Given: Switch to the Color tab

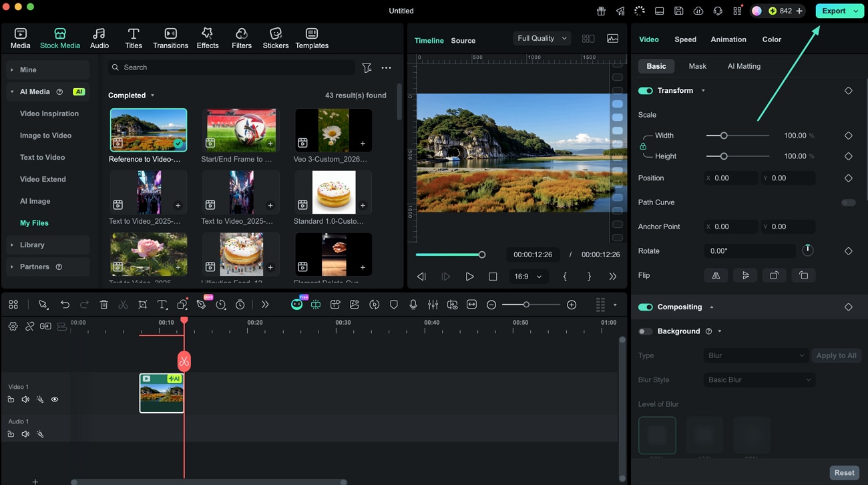Looking at the screenshot, I should click(x=771, y=39).
